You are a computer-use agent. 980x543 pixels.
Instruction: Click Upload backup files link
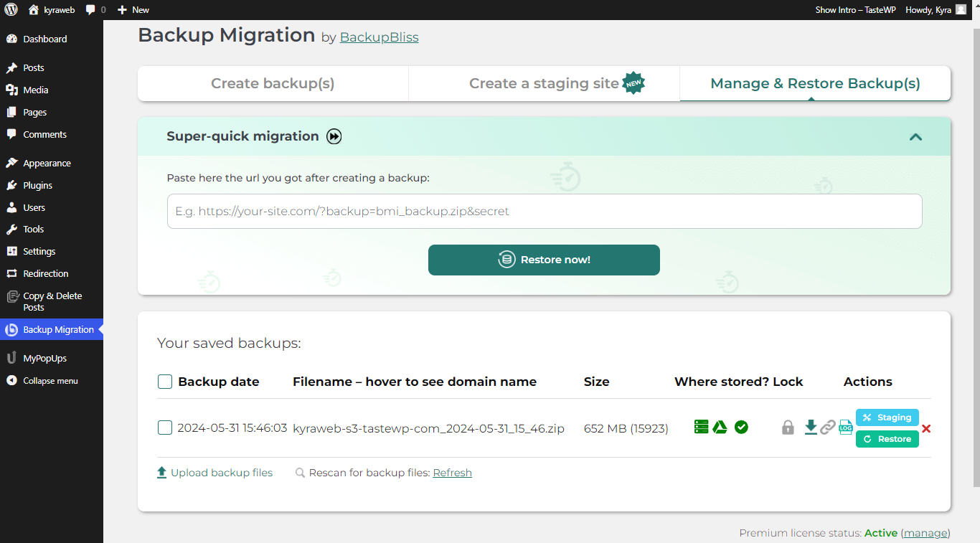(215, 473)
